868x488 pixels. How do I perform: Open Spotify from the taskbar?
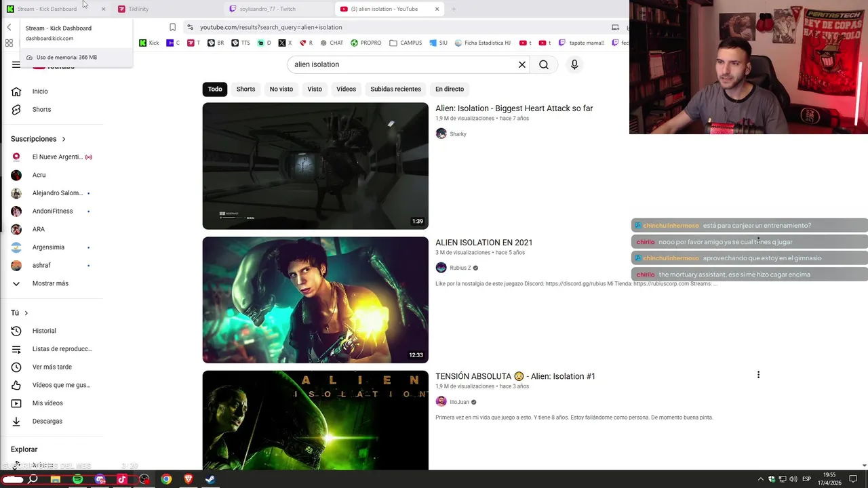tap(77, 479)
